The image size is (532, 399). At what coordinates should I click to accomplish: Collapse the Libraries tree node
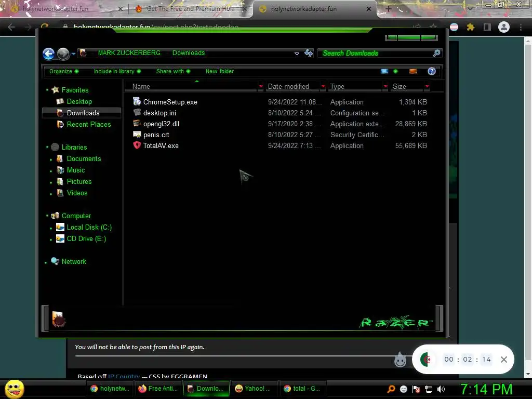pos(47,147)
